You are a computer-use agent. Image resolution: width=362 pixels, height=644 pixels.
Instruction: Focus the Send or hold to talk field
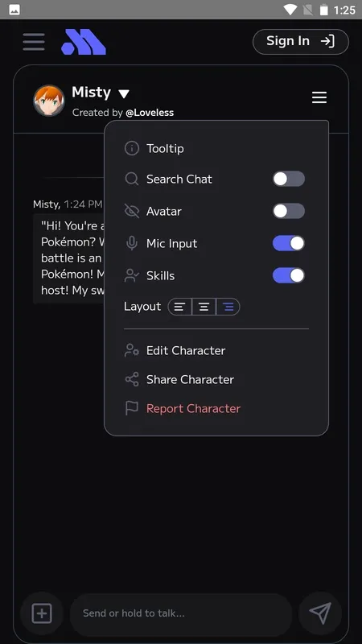click(x=181, y=613)
